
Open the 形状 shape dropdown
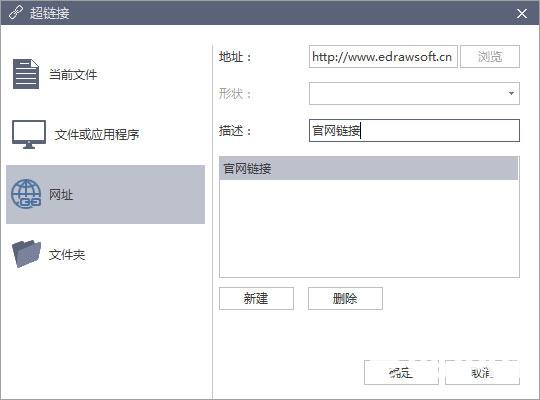coord(414,93)
